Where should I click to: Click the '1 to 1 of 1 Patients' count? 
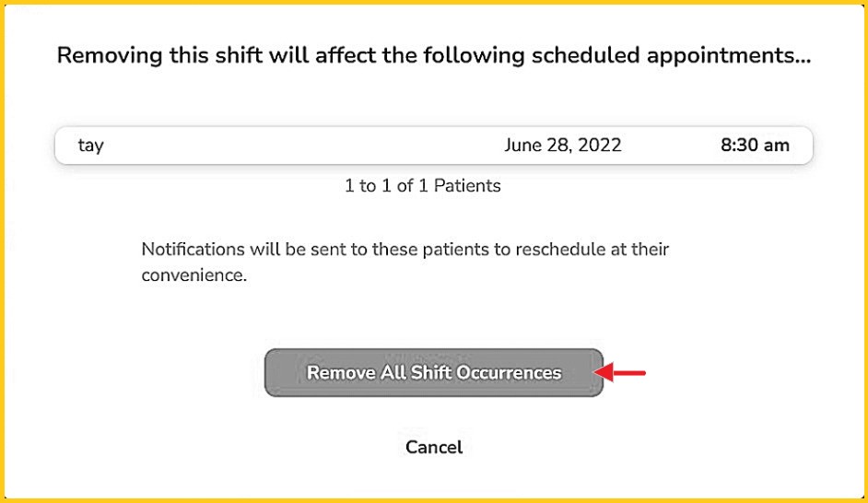(x=422, y=186)
